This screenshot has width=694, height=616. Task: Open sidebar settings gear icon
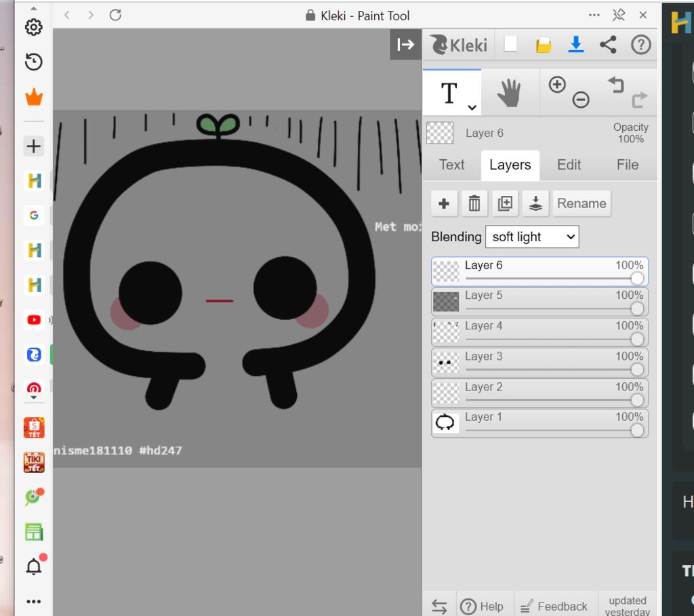pos(34,27)
